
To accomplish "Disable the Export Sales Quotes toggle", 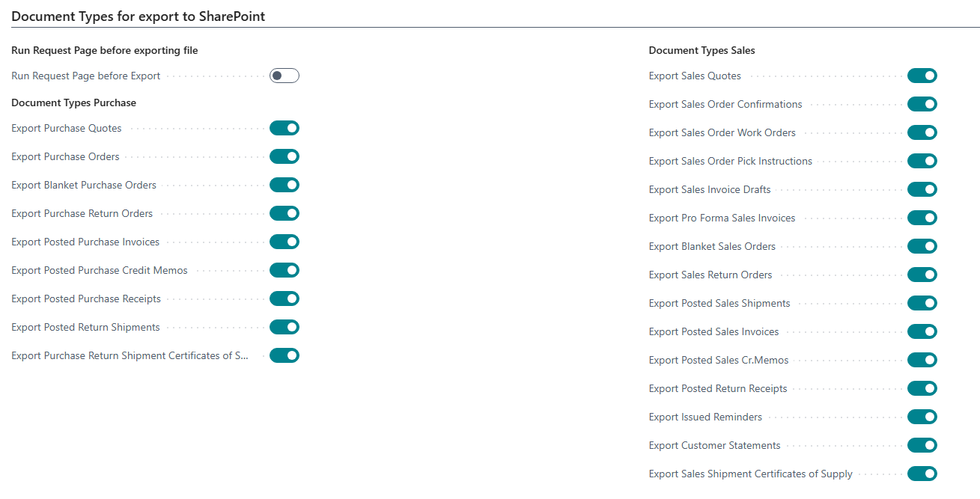I will pos(922,76).
